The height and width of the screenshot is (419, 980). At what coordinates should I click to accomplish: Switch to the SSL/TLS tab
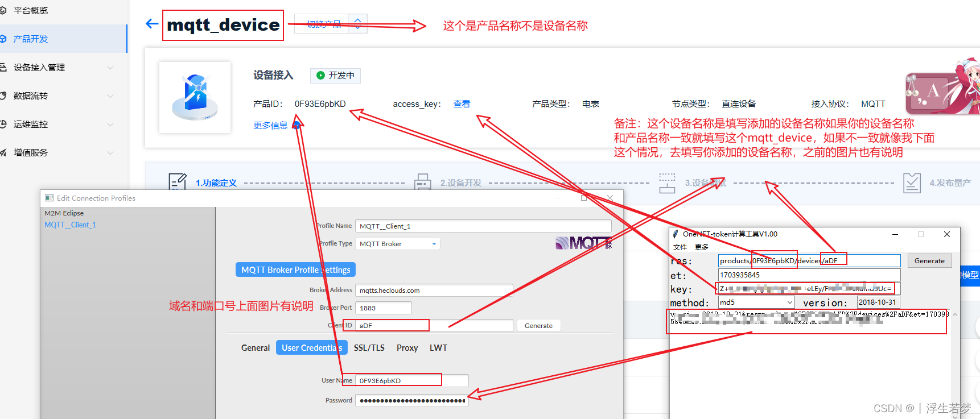click(369, 347)
